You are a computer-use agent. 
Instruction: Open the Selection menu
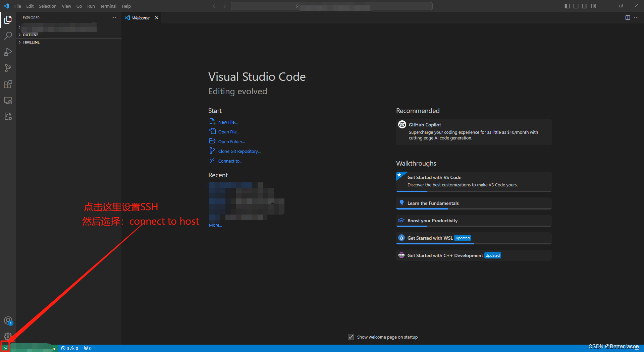[48, 6]
